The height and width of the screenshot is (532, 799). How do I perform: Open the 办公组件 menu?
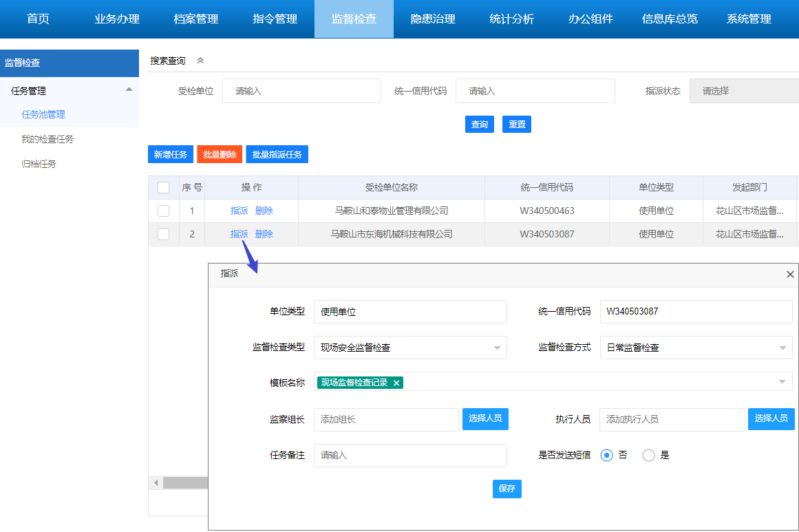pyautogui.click(x=591, y=19)
